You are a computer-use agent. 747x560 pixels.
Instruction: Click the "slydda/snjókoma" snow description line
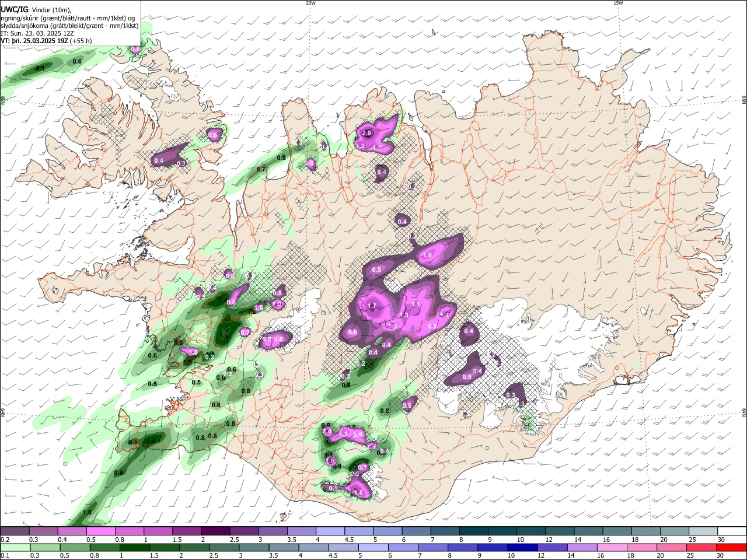tap(69, 26)
